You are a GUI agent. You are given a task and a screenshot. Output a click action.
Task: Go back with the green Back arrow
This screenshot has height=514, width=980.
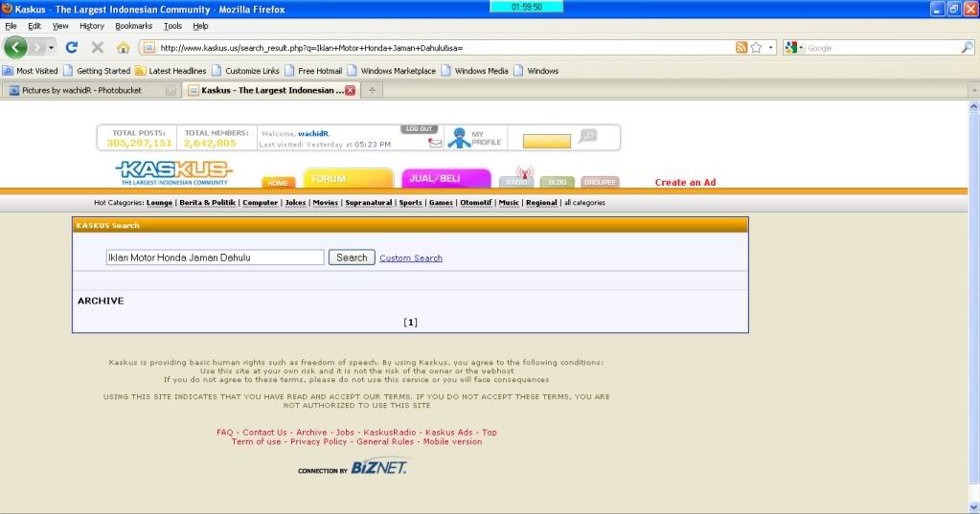coord(15,48)
